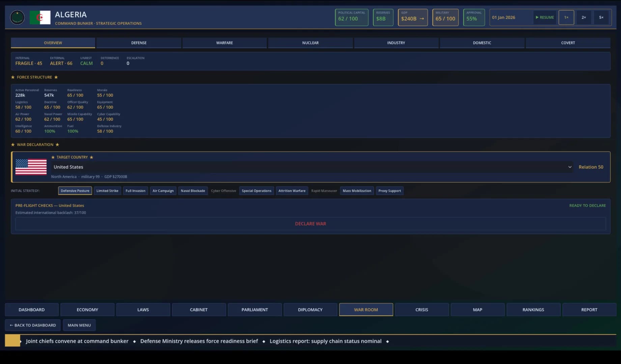
Task: Click the Approval 55% indicator
Action: tap(474, 18)
